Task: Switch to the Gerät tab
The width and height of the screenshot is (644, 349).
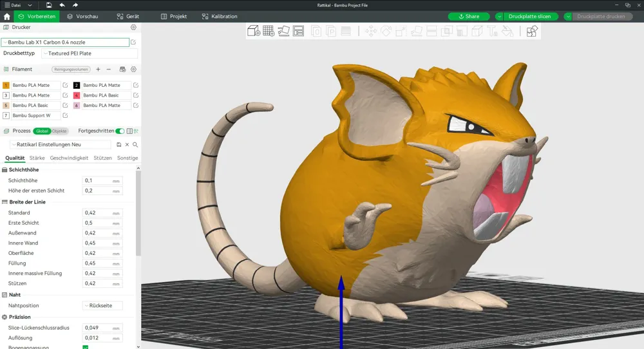Action: click(x=128, y=17)
